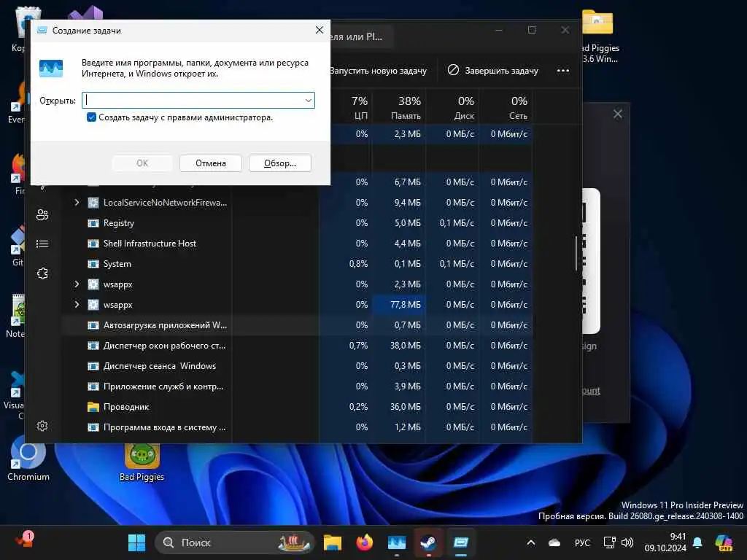Click Отмена in the Создание задачи dialog
The width and height of the screenshot is (747, 560).
point(211,163)
